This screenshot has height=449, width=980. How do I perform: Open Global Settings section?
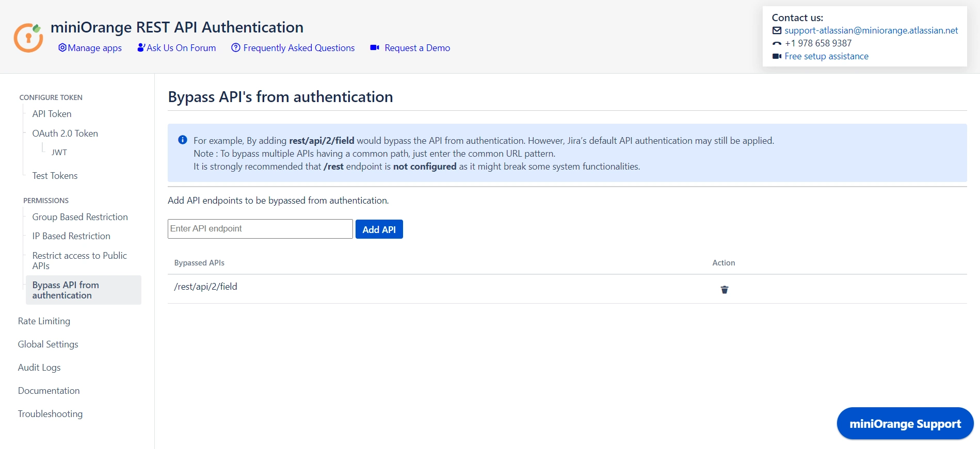(48, 344)
